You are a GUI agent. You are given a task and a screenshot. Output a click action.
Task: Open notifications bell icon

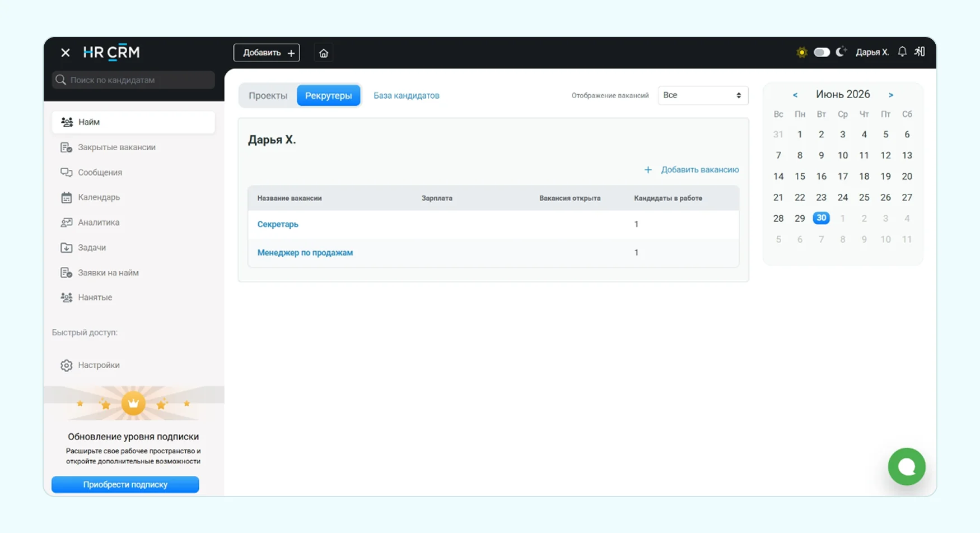point(902,52)
